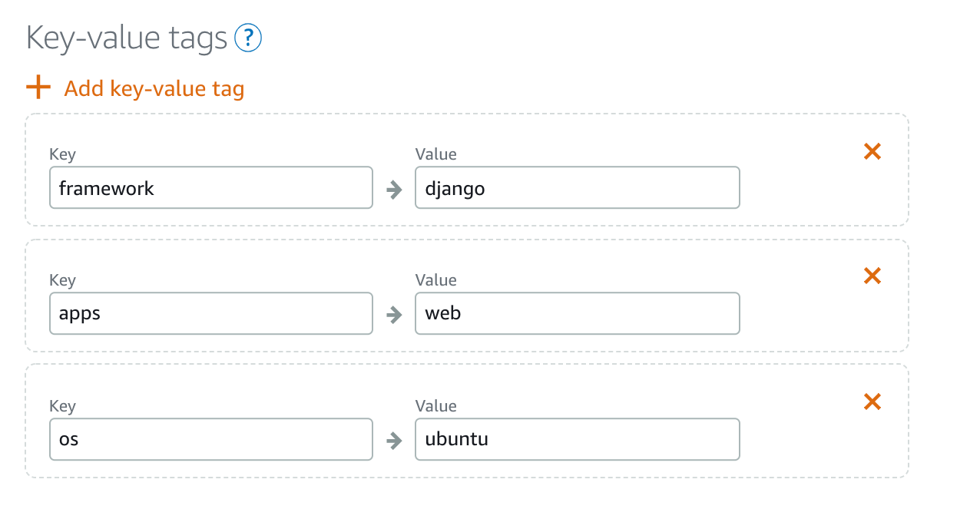980x519 pixels.
Task: Click into the Value field containing "ubuntu"
Action: coord(577,439)
